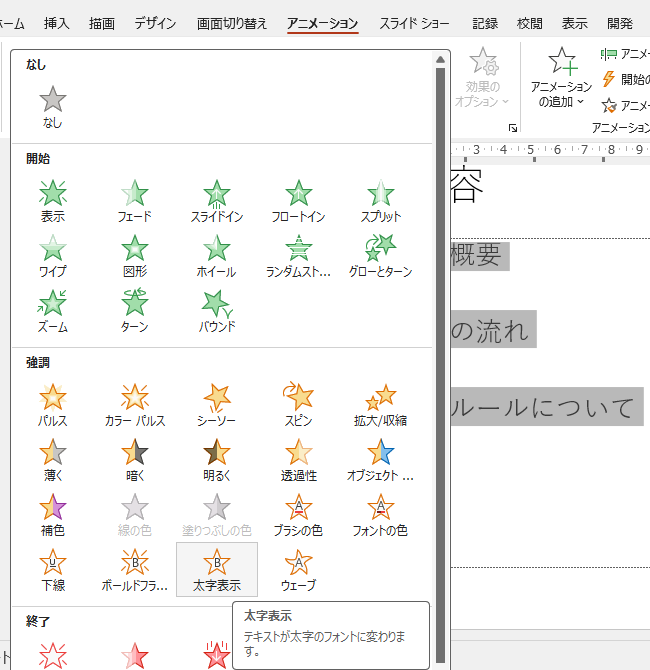The image size is (650, 670).
Task: Open the animation group dialog launcher
Action: (513, 127)
